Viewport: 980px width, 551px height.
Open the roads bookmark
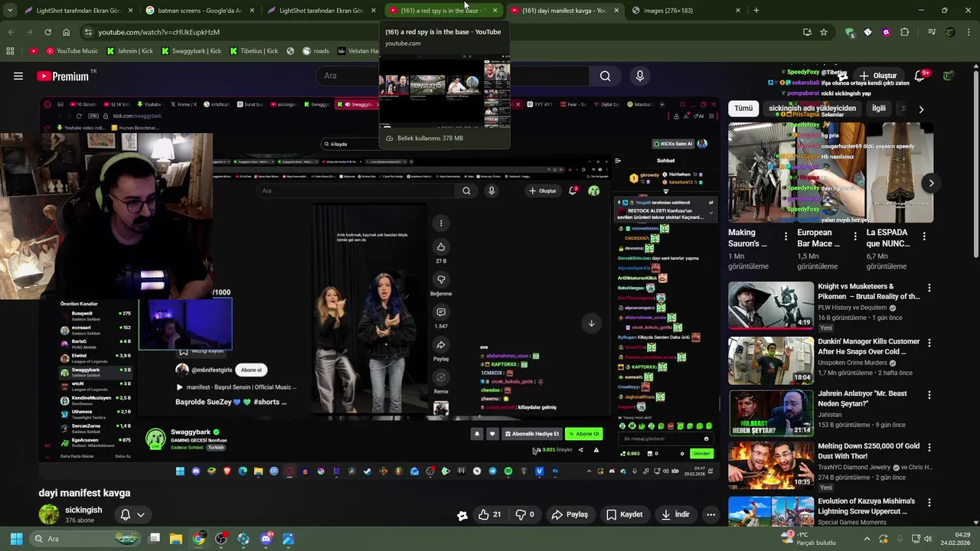pyautogui.click(x=315, y=51)
